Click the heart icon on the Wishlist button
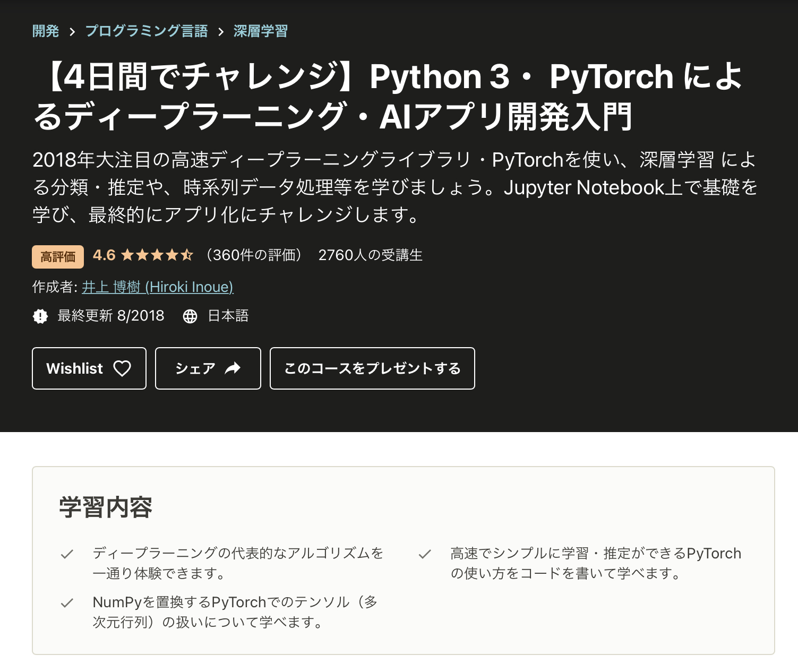This screenshot has width=798, height=672. pyautogui.click(x=122, y=368)
